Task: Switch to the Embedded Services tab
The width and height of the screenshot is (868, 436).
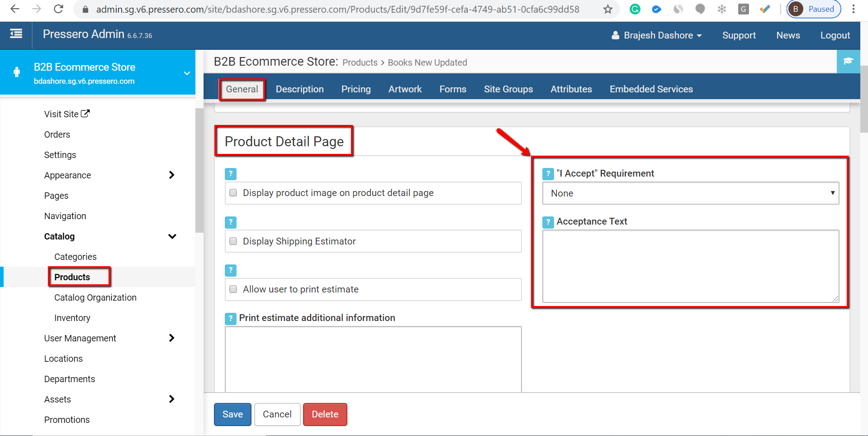Action: [651, 89]
